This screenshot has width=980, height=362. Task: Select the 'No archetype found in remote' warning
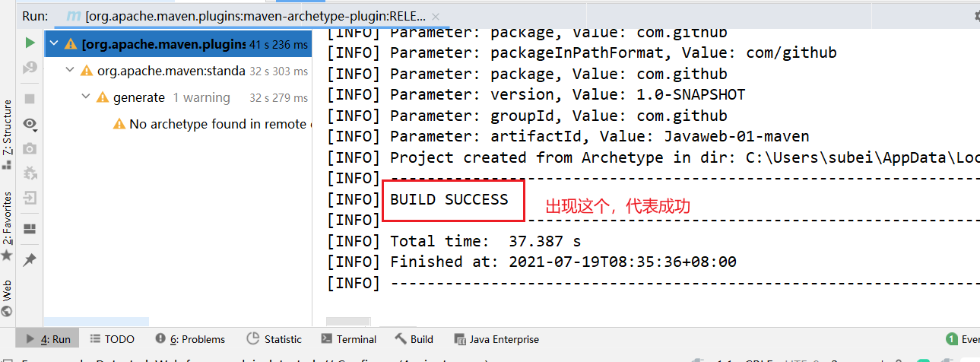pyautogui.click(x=217, y=124)
